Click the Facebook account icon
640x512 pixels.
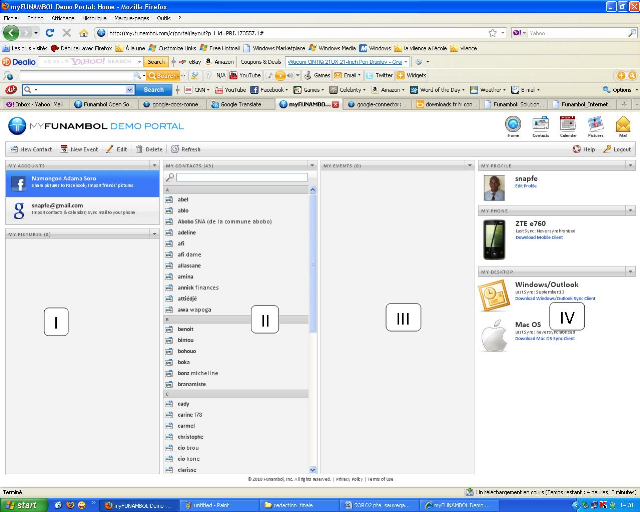click(x=18, y=183)
